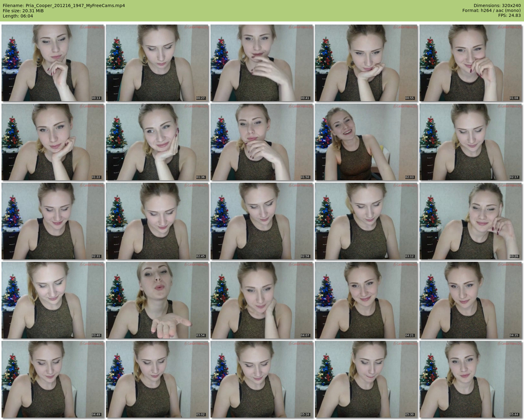
Task: Select the thumbnail at 01:36
Action: pos(158,142)
